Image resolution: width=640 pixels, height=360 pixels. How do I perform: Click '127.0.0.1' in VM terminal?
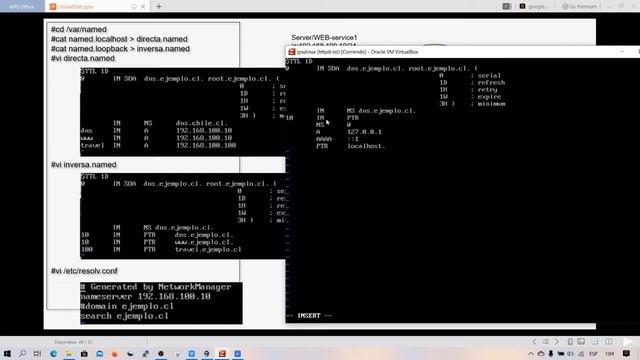tap(364, 132)
